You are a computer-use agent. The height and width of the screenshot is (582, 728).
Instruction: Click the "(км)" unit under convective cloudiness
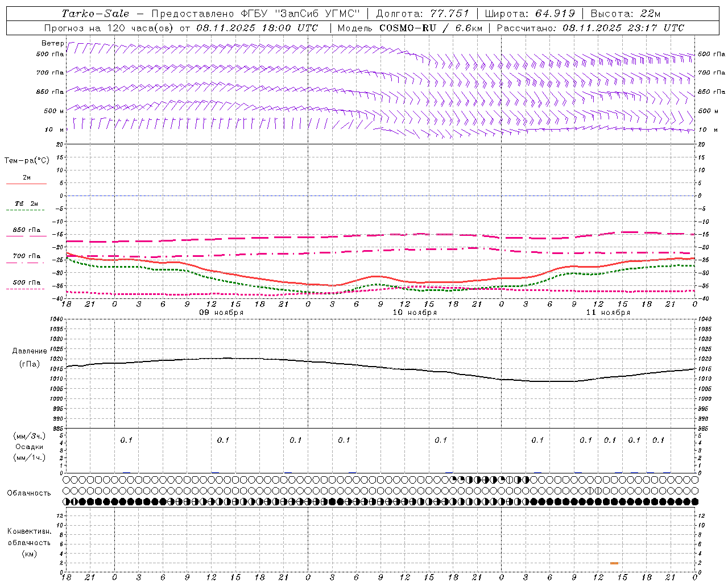tap(30, 554)
